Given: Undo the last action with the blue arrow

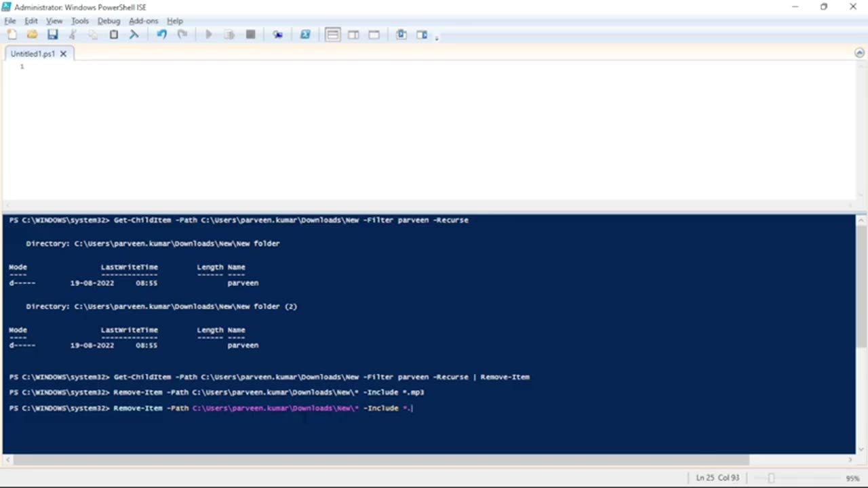Looking at the screenshot, I should [x=161, y=35].
